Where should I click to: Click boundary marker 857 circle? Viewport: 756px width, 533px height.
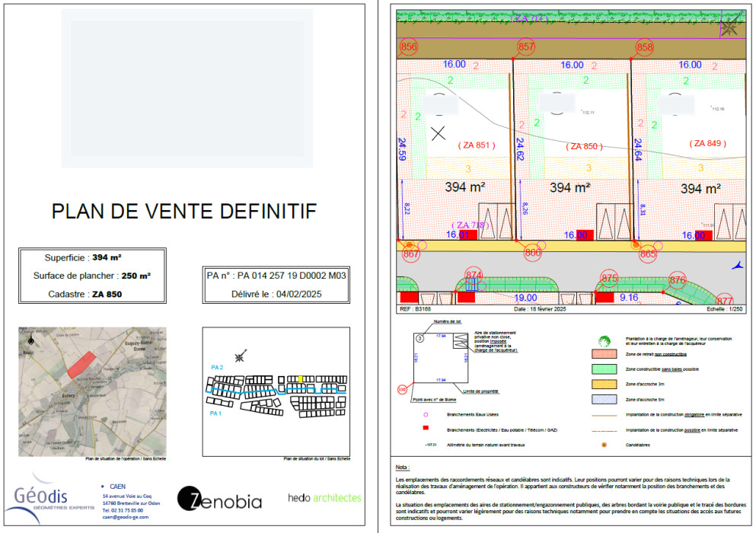pyautogui.click(x=525, y=47)
